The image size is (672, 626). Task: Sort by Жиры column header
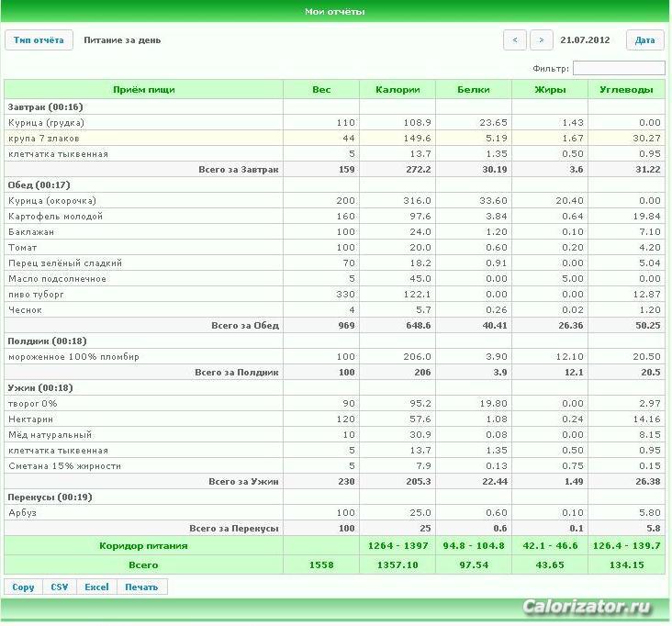(x=550, y=90)
